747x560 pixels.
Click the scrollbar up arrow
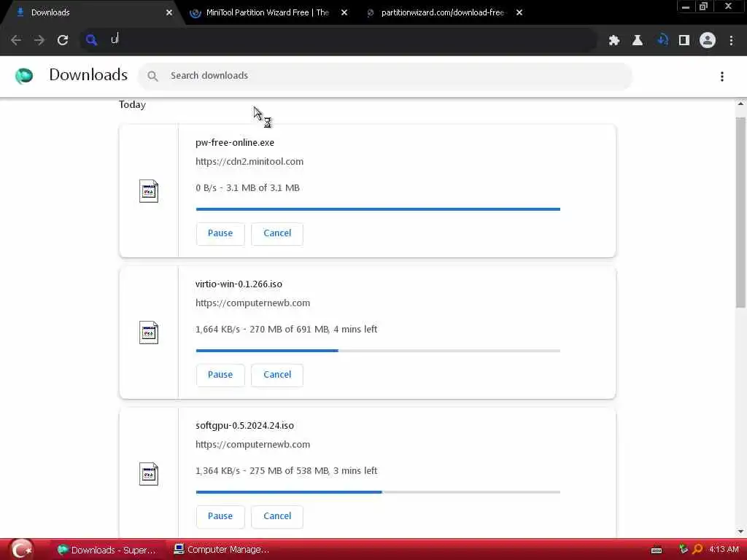coord(740,104)
